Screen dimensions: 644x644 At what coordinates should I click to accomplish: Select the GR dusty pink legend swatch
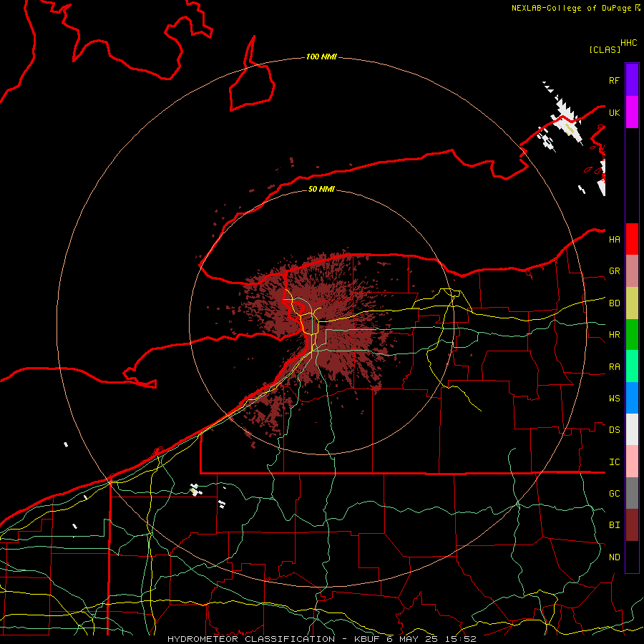point(632,271)
